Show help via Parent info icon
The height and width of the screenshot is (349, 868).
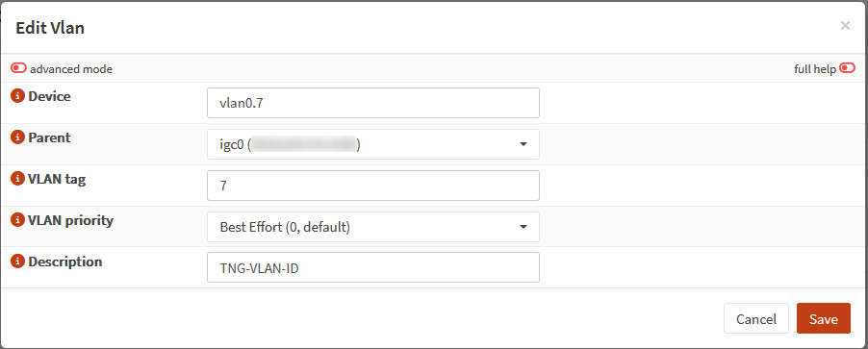pyautogui.click(x=18, y=137)
